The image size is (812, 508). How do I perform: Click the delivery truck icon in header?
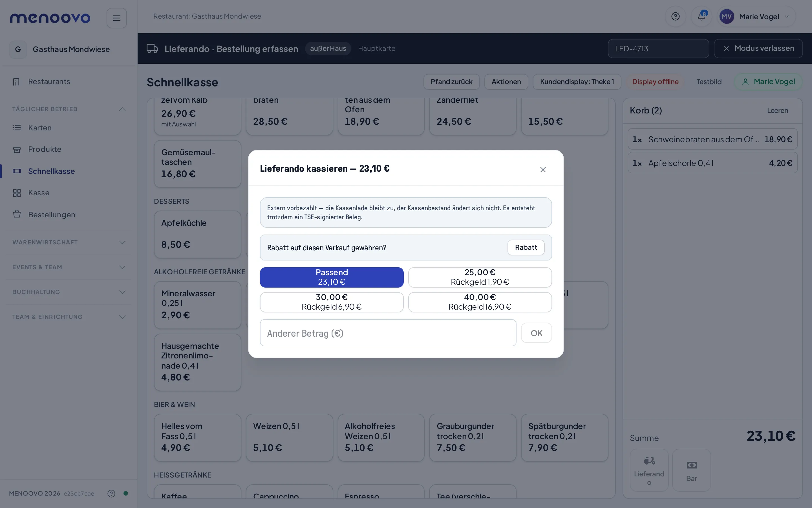point(152,48)
